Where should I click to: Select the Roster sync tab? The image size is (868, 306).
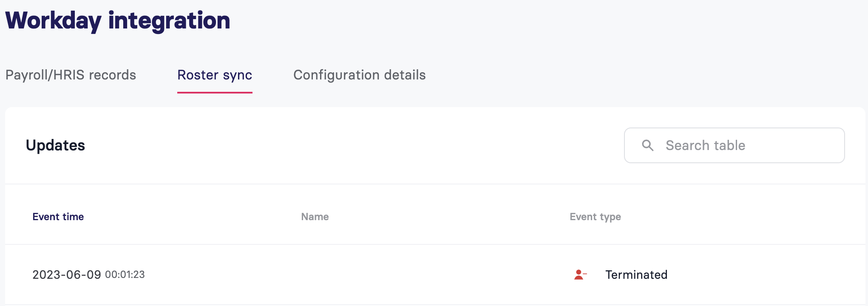click(215, 75)
